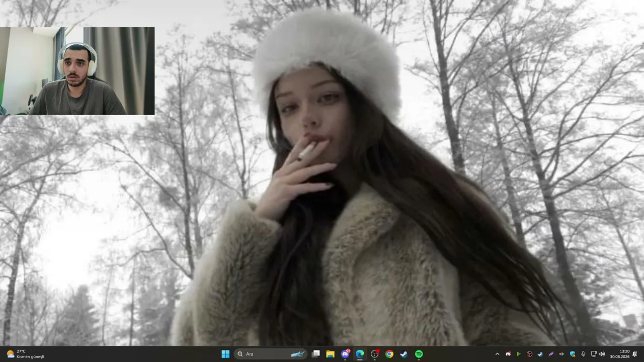644x362 pixels.
Task: Click the Discord icon in system tray
Action: (x=508, y=354)
